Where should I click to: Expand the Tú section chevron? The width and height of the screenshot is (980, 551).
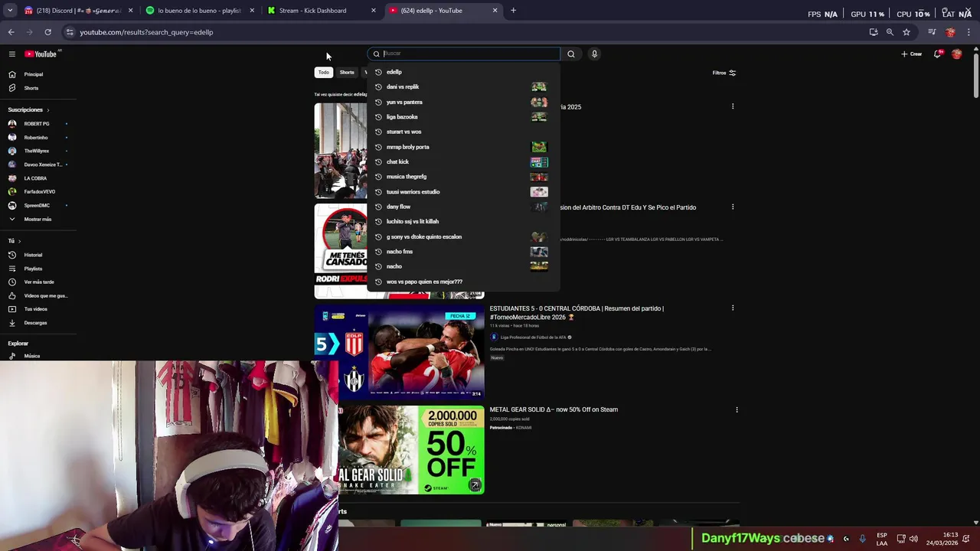tap(19, 241)
